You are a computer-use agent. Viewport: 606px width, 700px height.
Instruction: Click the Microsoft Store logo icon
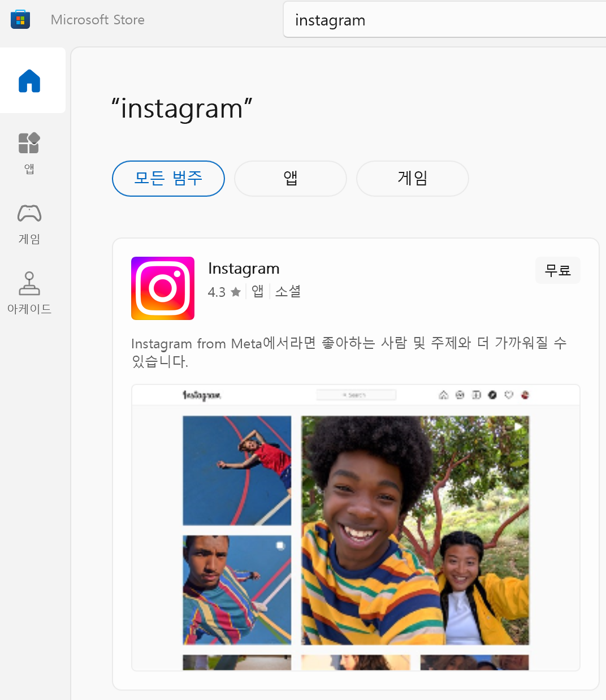tap(20, 20)
